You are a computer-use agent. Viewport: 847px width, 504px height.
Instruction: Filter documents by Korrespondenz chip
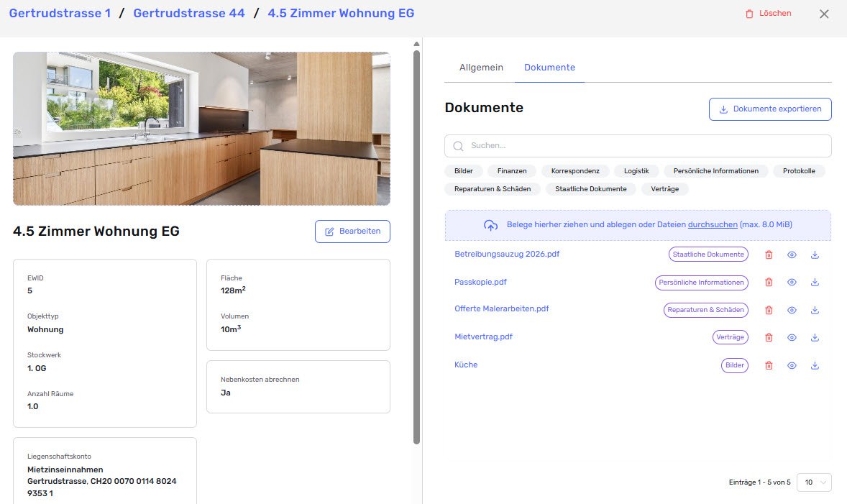(x=575, y=171)
